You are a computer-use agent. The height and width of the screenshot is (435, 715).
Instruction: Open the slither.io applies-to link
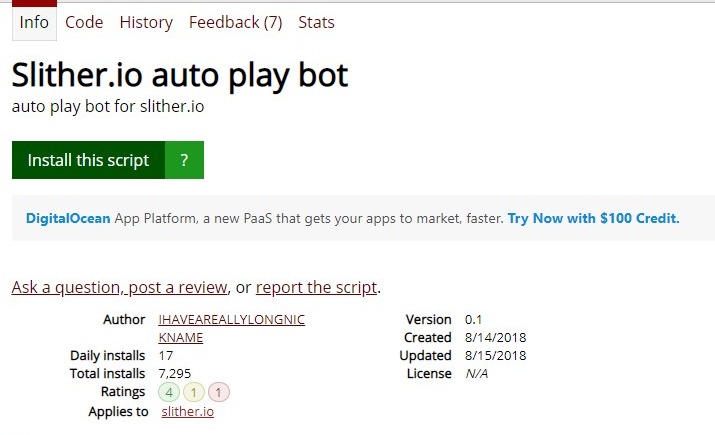tap(187, 411)
